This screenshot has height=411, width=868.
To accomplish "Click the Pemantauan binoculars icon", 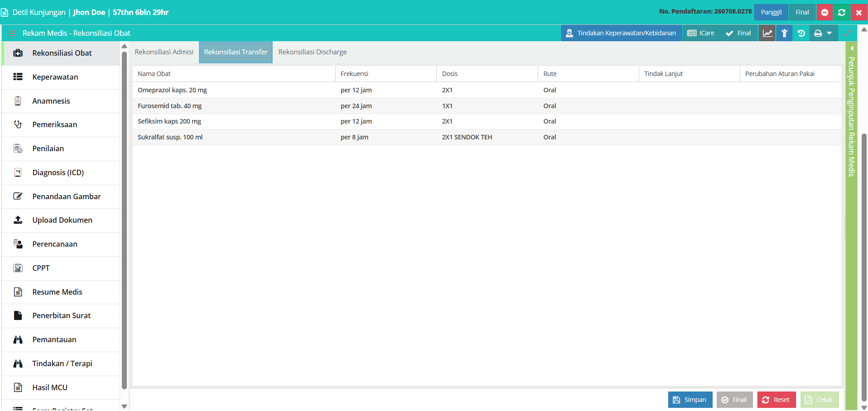I will point(18,339).
